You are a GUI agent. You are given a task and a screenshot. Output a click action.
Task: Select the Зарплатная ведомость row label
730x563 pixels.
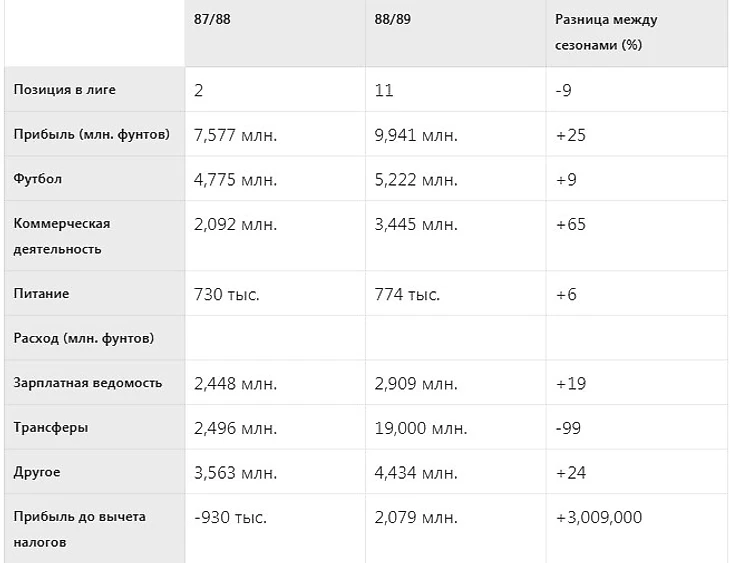click(88, 383)
